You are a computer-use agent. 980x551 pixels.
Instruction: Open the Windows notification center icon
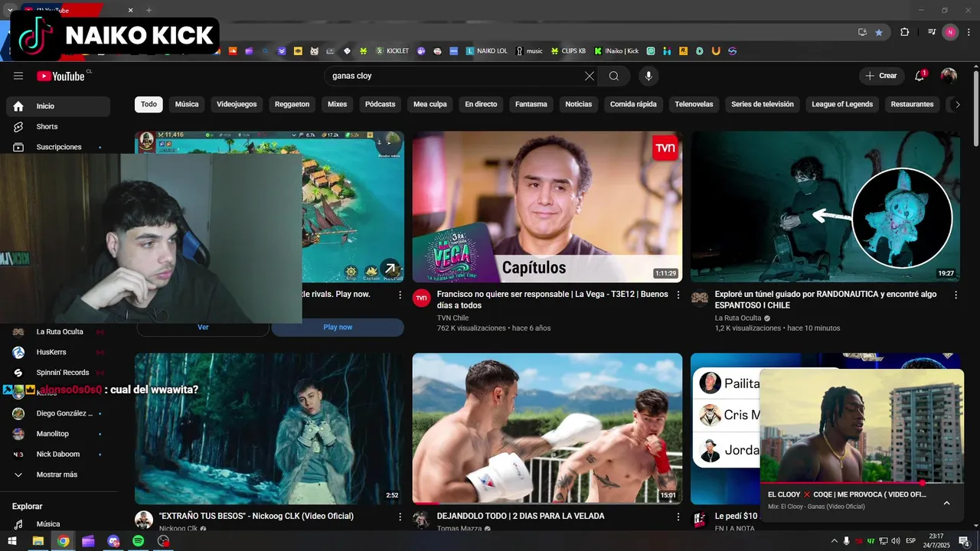coord(965,541)
